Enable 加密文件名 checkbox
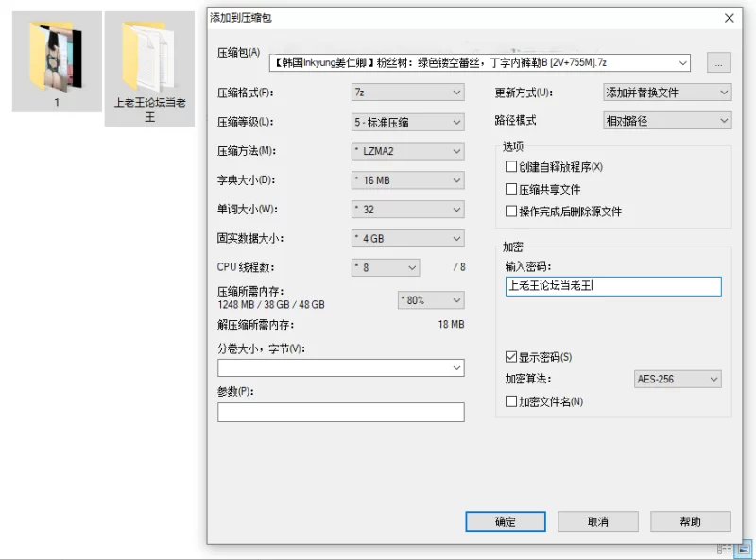Viewport: 756px width, 560px height. point(511,401)
